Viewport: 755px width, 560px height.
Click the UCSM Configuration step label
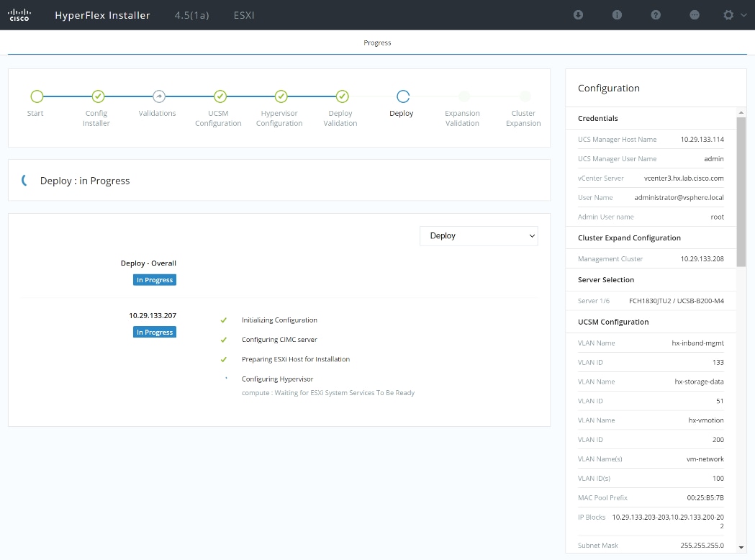tap(218, 118)
